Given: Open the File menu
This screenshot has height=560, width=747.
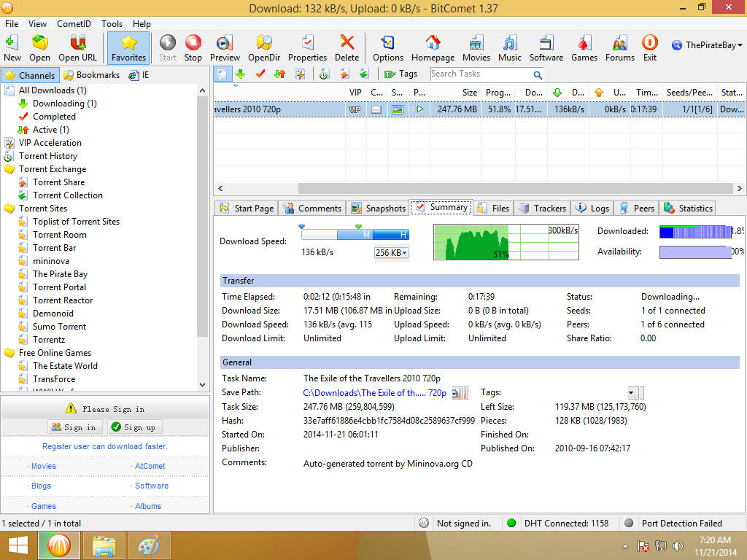Looking at the screenshot, I should point(12,24).
